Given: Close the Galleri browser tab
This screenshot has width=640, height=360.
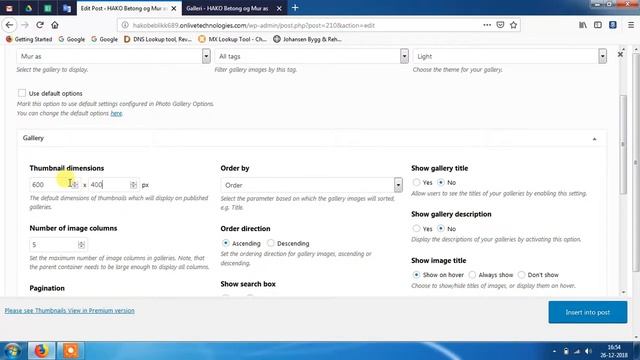Looking at the screenshot, I should click(279, 8).
